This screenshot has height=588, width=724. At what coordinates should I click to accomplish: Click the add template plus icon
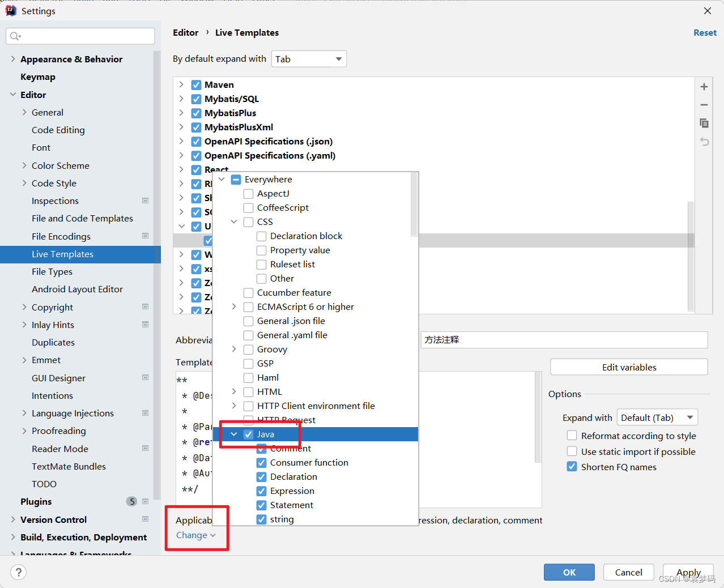tap(704, 87)
